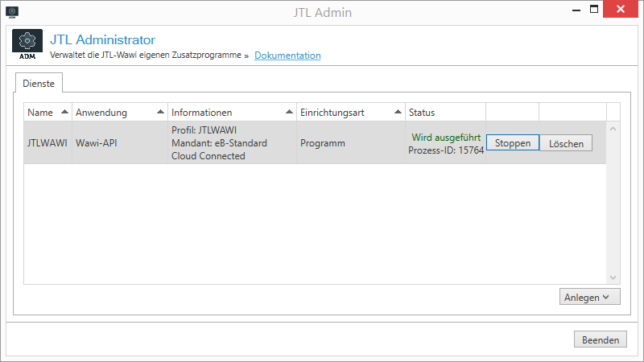Click the Programm setup type cell

click(322, 143)
